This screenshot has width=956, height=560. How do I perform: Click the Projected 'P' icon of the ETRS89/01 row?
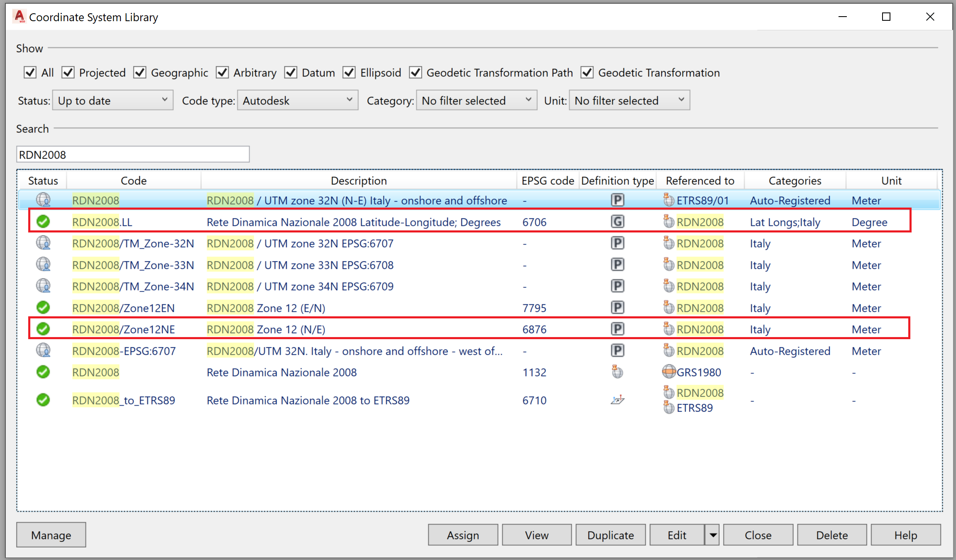(617, 200)
